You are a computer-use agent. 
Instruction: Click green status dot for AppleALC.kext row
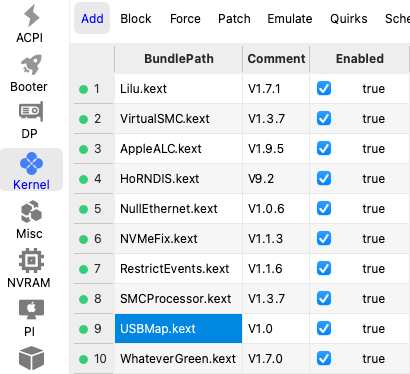83,149
